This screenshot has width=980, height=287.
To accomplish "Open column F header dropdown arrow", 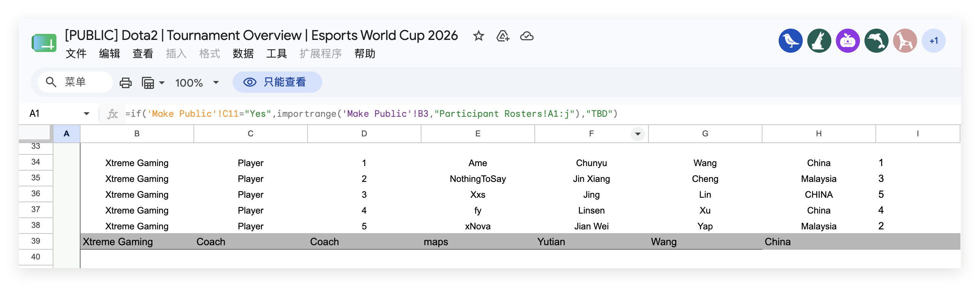I will [x=637, y=134].
